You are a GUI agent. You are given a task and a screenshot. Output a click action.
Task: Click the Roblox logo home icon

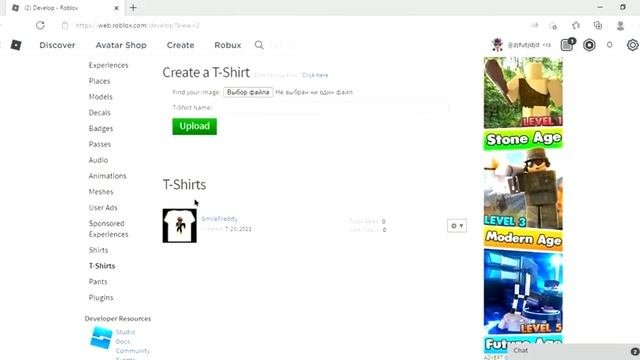[x=16, y=45]
